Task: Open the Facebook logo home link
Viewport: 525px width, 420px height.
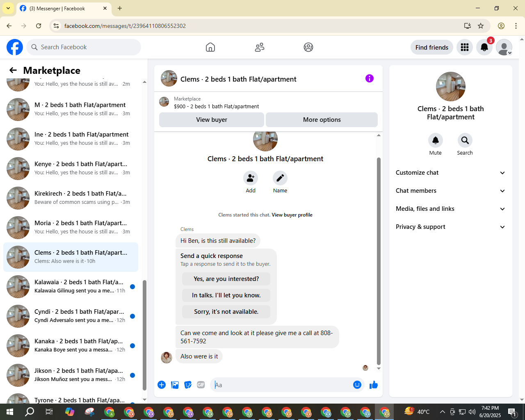Action: pyautogui.click(x=15, y=47)
